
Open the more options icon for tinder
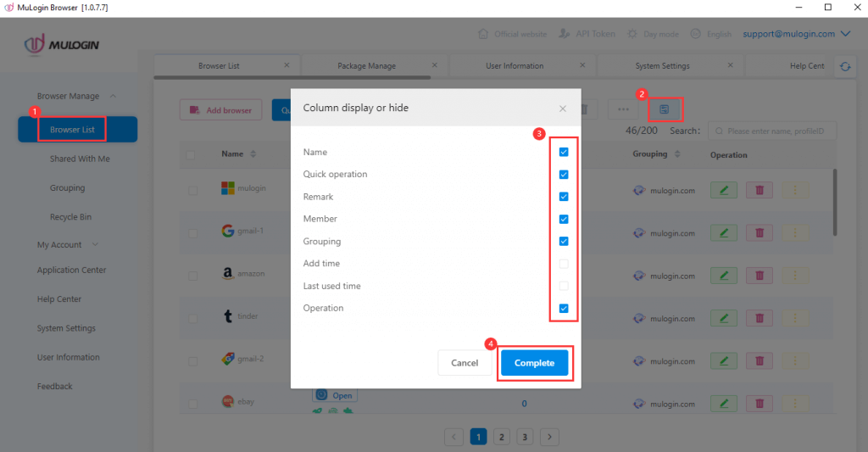795,318
